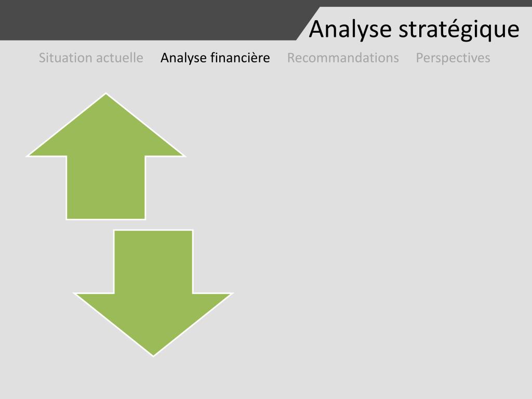Click the dark gray header banner
The height and width of the screenshot is (399, 532).
point(149,20)
